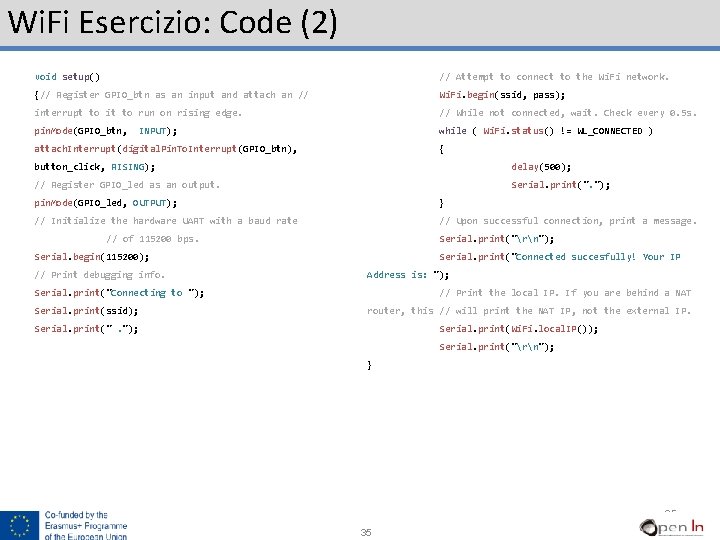The width and height of the screenshot is (720, 540).
Task: Click comment "// Attempt to connect to the WiFi network."
Action: (x=554, y=77)
